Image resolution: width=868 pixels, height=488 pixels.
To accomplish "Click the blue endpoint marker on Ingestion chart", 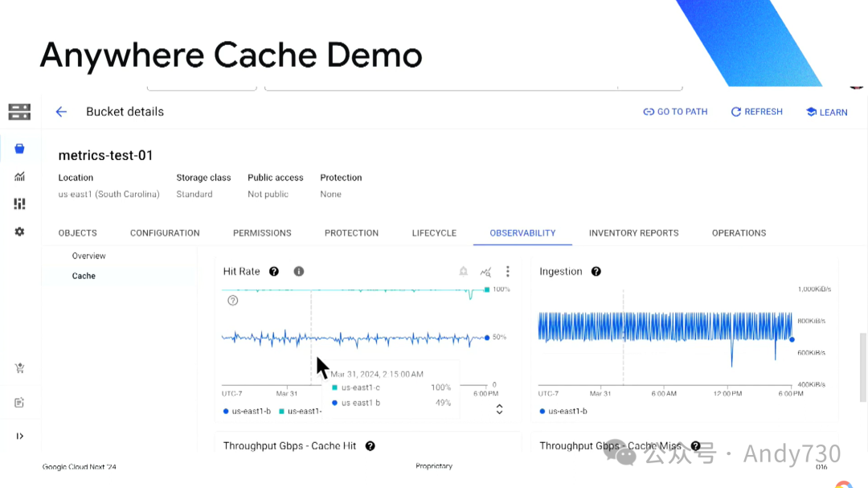I will pos(792,339).
